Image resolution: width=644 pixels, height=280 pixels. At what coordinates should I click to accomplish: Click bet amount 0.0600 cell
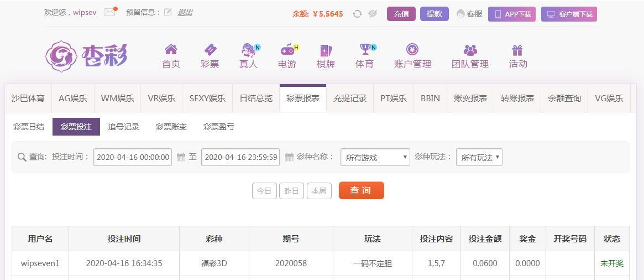485,263
